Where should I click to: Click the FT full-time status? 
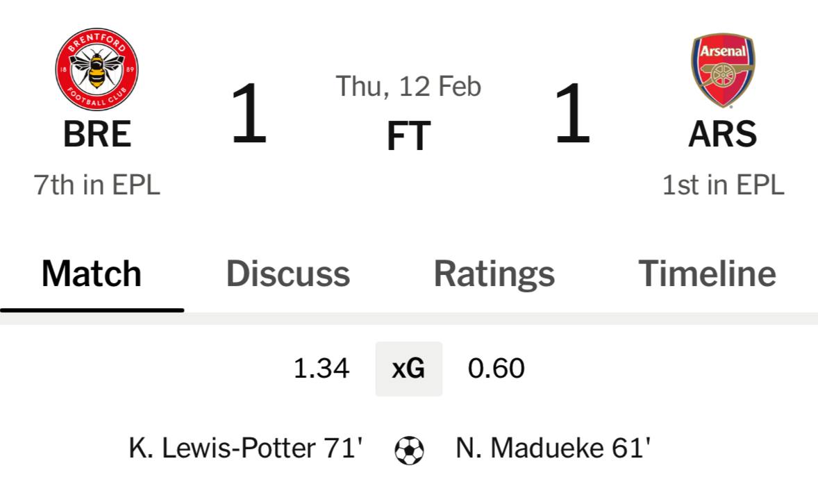click(x=408, y=136)
